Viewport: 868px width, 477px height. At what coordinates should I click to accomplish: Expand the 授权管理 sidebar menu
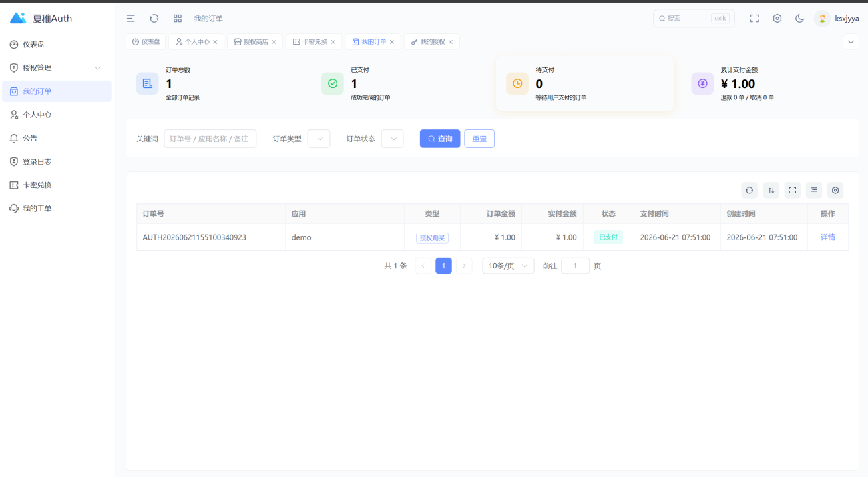click(x=57, y=68)
